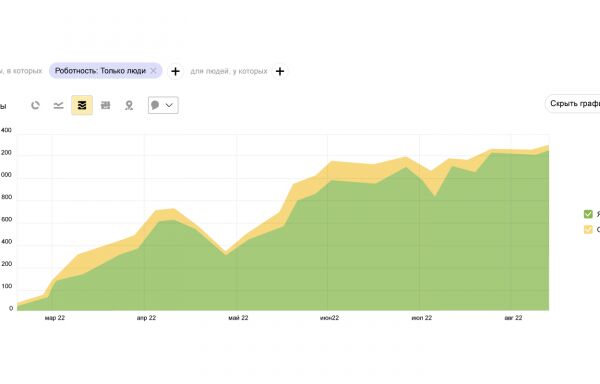600x384 pixels.
Task: Switch to the line chart view icon
Action: click(x=58, y=105)
